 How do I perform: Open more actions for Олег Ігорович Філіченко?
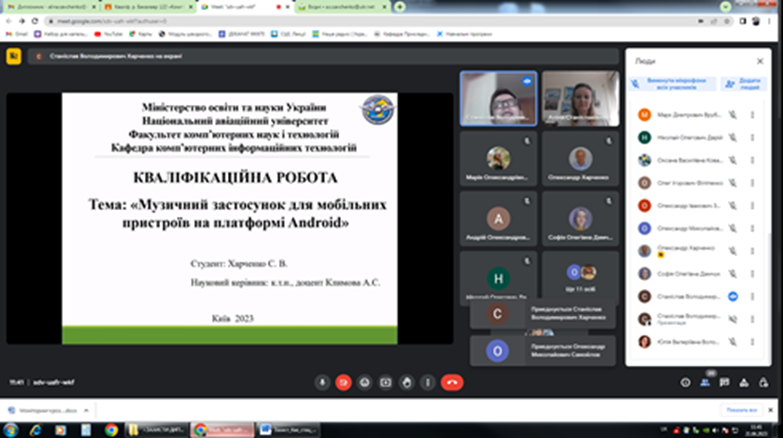(752, 183)
